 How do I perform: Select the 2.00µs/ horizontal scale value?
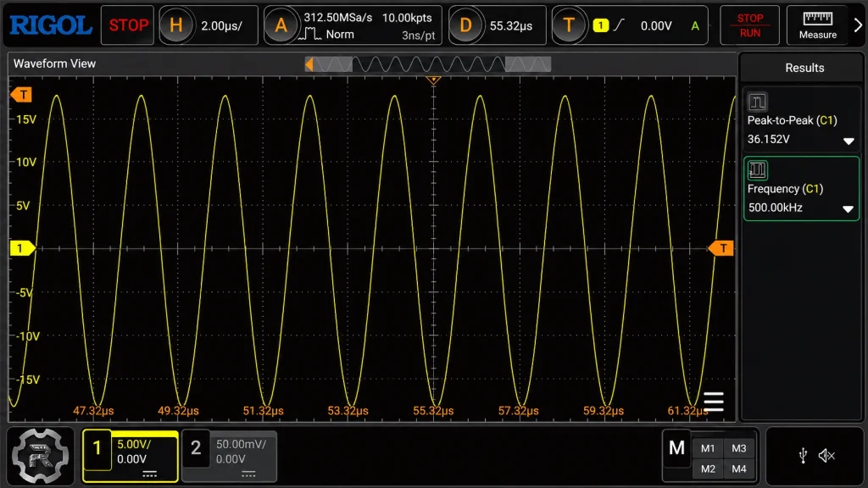[221, 26]
